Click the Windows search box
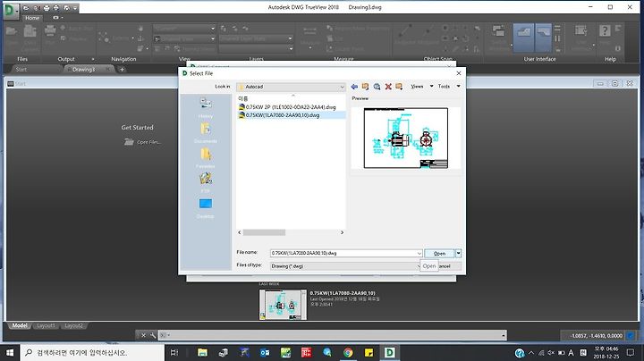Screen dimensions: 644x361 pyautogui.click(x=92, y=352)
